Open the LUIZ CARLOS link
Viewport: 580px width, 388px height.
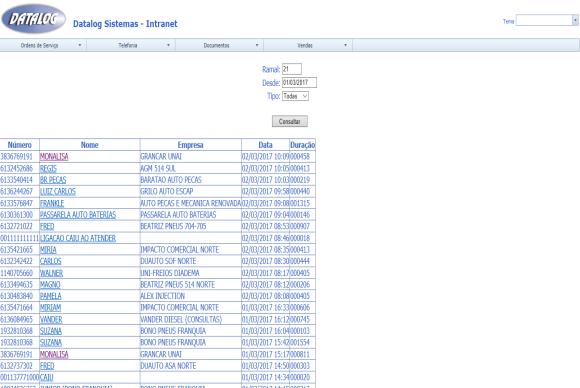point(58,191)
